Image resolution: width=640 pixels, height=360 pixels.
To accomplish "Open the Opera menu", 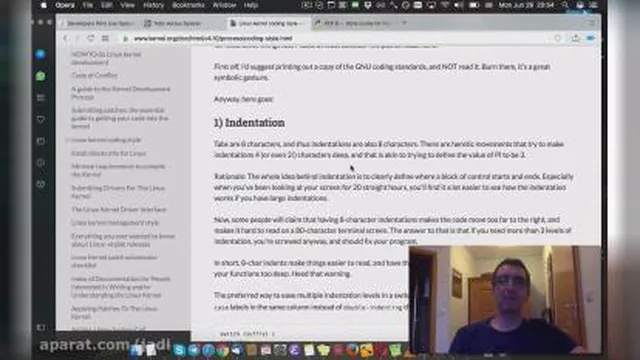I will point(64,5).
